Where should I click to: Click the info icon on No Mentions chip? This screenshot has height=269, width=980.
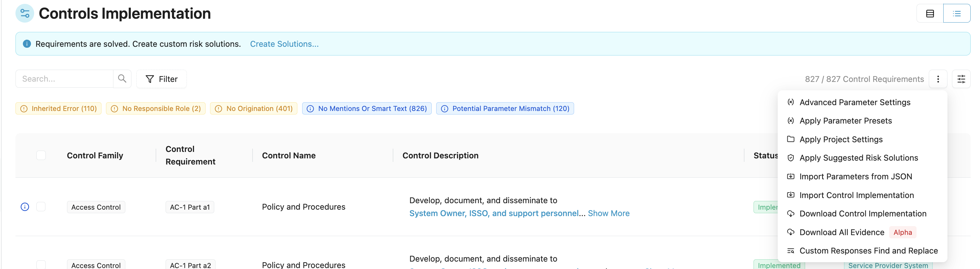[x=311, y=109]
